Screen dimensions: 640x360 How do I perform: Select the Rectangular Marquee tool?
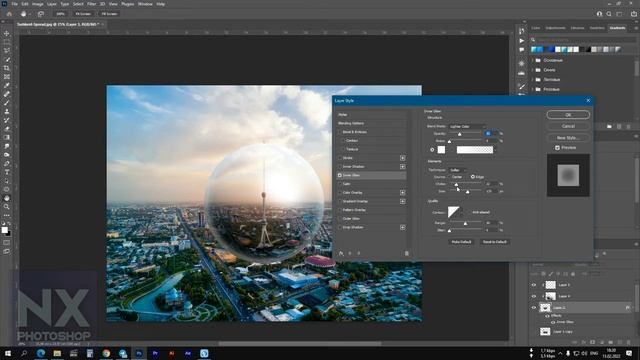click(7, 42)
